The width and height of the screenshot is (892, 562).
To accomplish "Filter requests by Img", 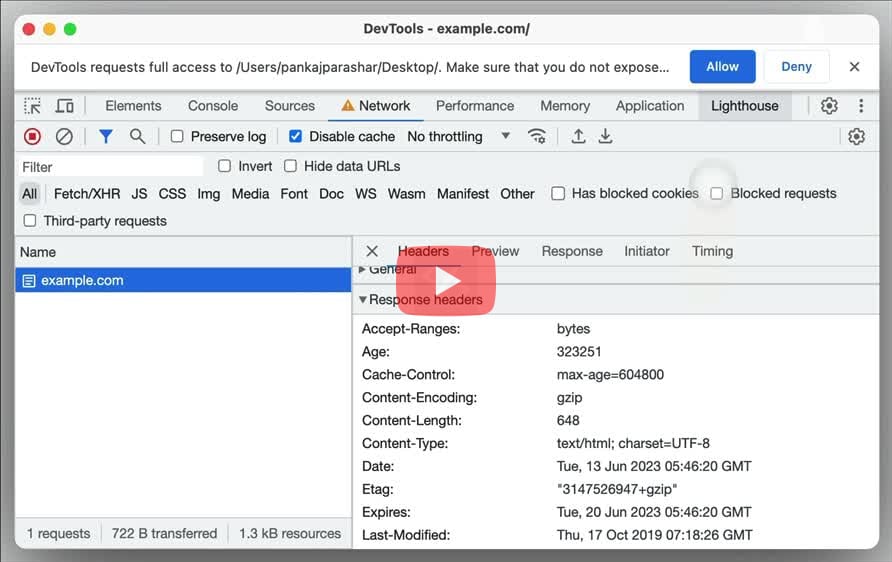I will pyautogui.click(x=209, y=194).
